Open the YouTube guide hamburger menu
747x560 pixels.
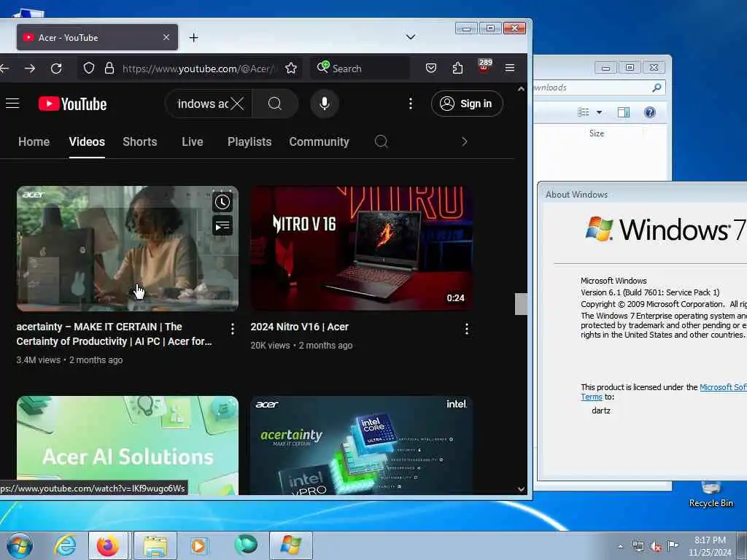coord(12,104)
